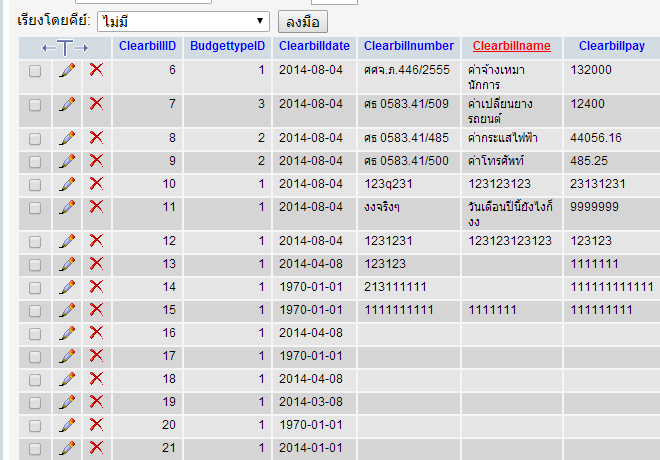Image resolution: width=660 pixels, height=460 pixels.
Task: Edit row with ClearbillID 12
Action: pyautogui.click(x=67, y=242)
